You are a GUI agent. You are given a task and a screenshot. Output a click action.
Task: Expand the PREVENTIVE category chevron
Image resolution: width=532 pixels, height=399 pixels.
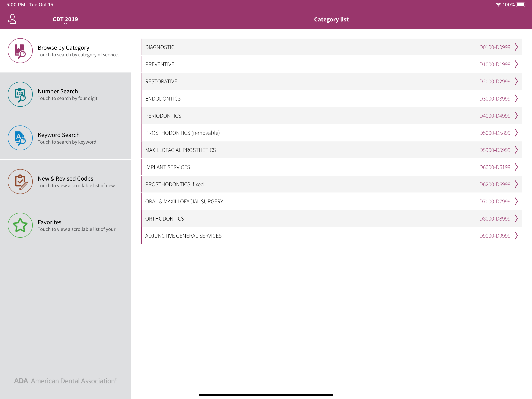point(516,64)
